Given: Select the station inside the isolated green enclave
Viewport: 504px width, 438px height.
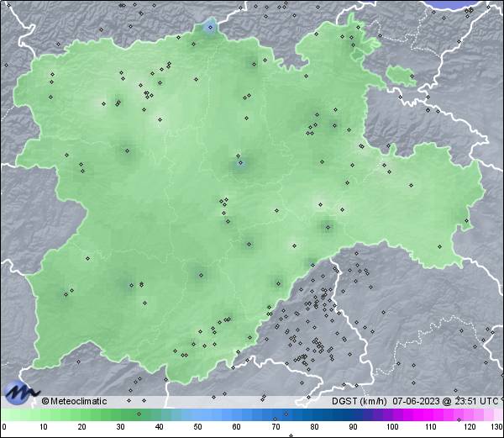Looking at the screenshot, I should coord(412,77).
